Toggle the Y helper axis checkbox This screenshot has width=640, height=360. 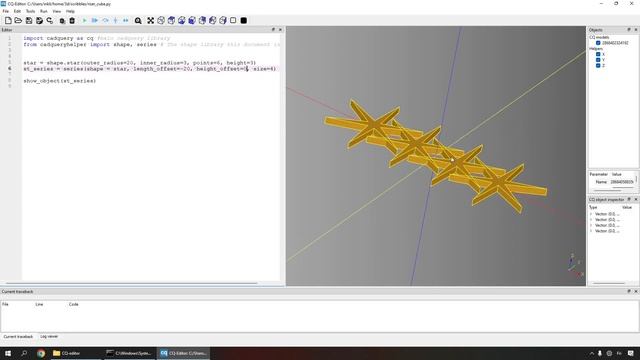(598, 60)
